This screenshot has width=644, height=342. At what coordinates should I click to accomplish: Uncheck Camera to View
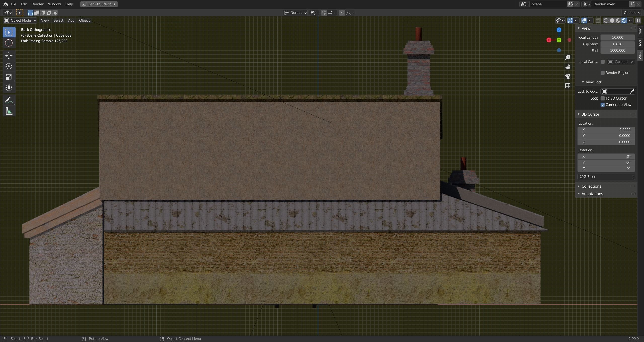[x=602, y=105]
